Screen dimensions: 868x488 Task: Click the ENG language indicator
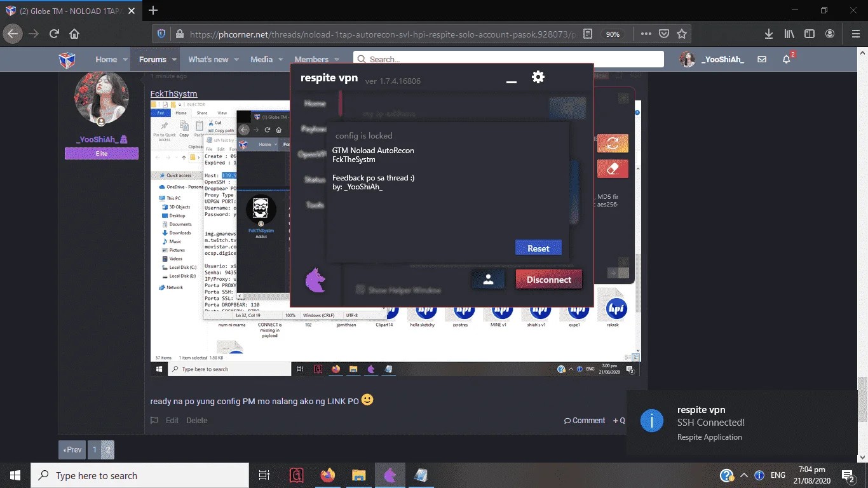pyautogui.click(x=778, y=475)
